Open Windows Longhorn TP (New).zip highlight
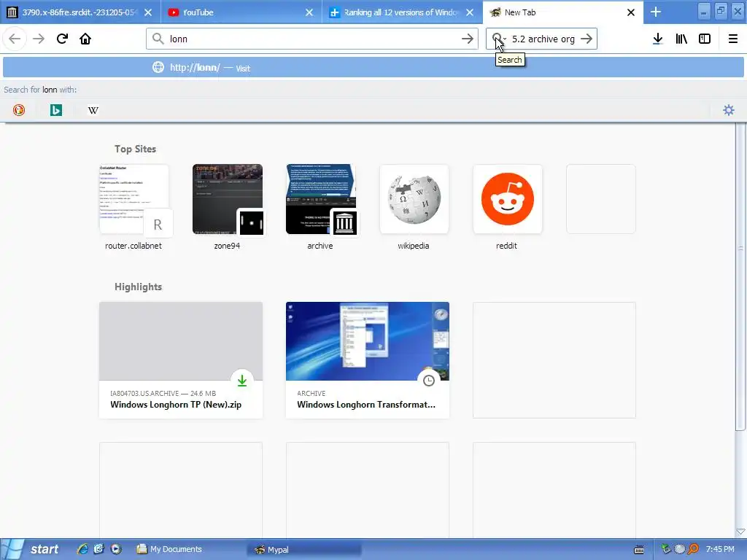Screen dimensions: 747x560 (181, 360)
